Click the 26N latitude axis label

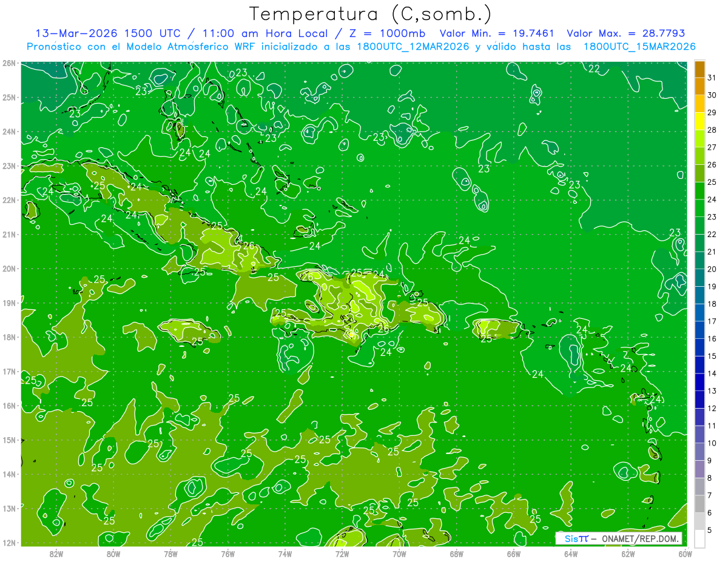click(8, 63)
